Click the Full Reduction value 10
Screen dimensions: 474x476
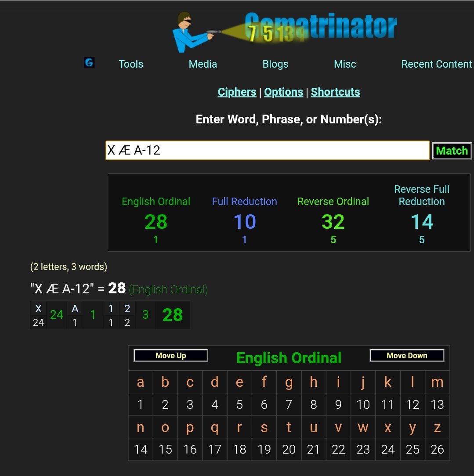[245, 222]
